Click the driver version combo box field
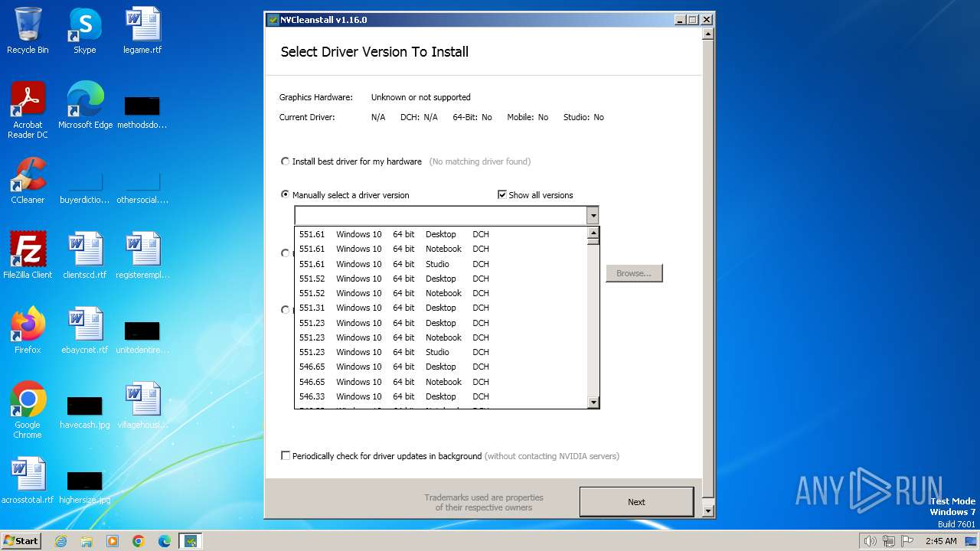 [x=441, y=216]
